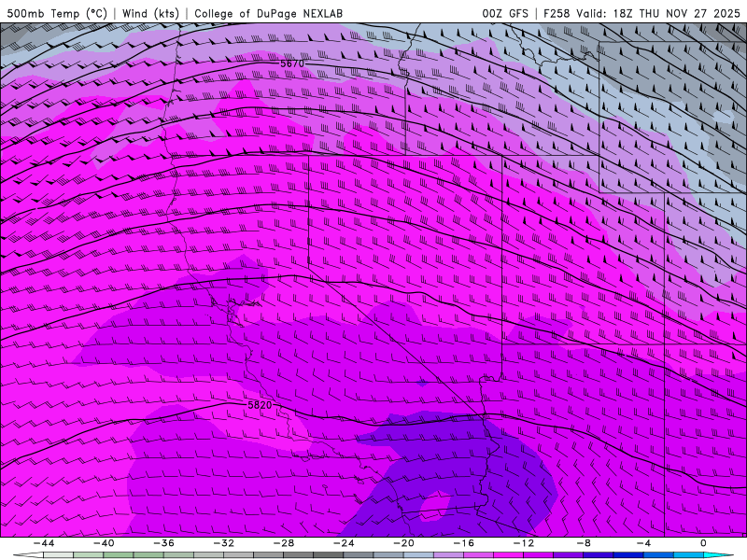The height and width of the screenshot is (560, 747).
Task: Click the 0 color scale label
Action: [703, 543]
